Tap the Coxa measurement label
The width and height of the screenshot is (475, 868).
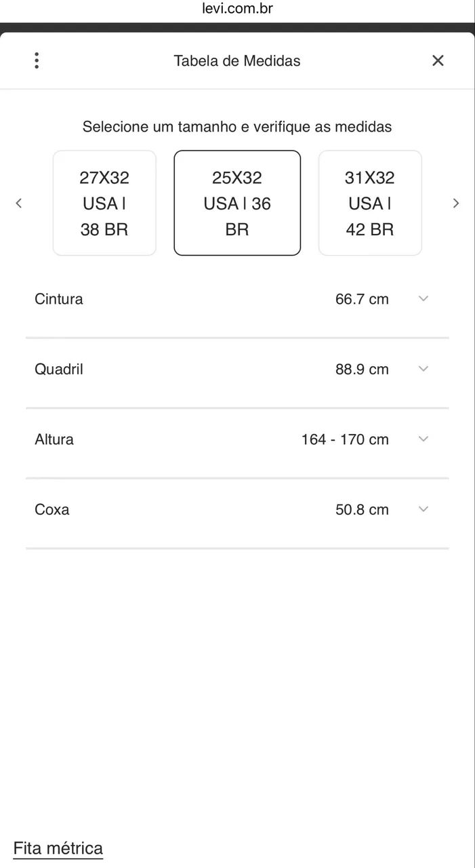point(51,509)
